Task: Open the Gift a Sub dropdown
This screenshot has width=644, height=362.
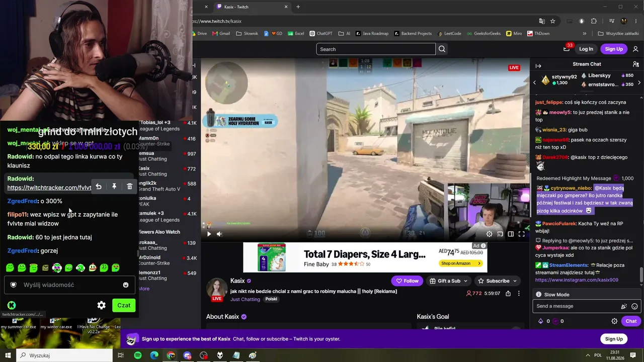Action: pos(449,281)
